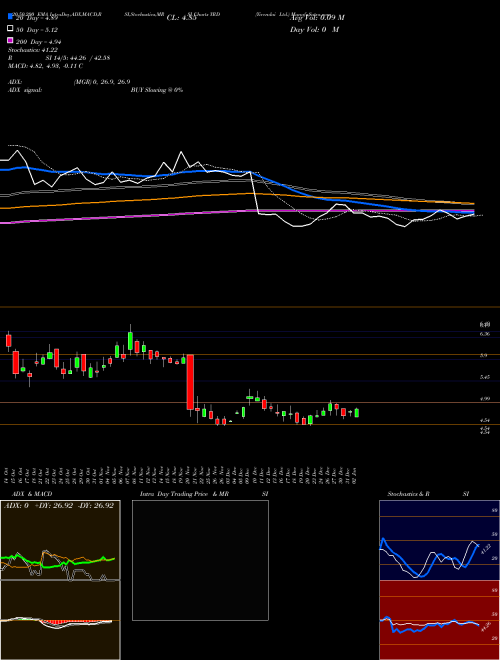Select the '200 Day - 4.94' label

pyautogui.click(x=39, y=42)
